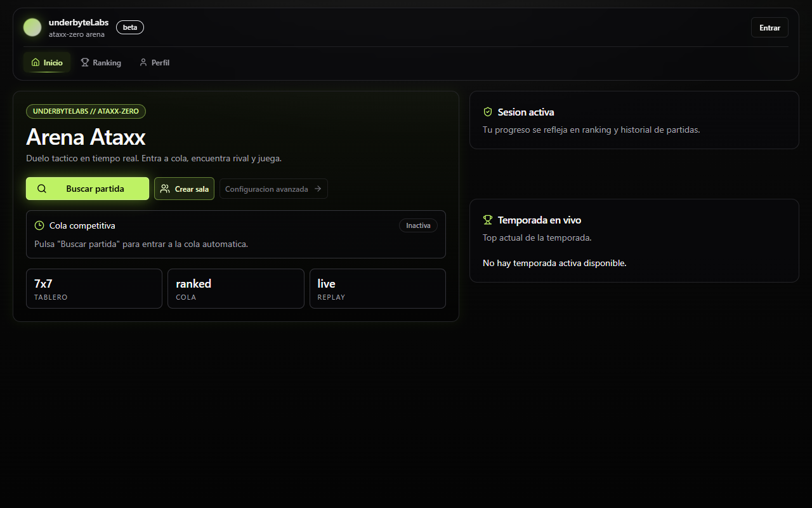Click the trophy icon beside Temporada en vivo
The image size is (812, 508).
coord(488,220)
